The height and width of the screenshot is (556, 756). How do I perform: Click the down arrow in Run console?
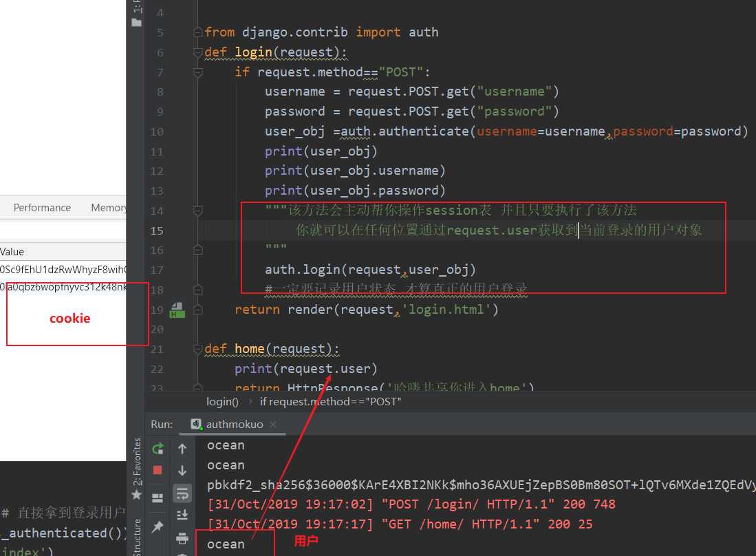(x=182, y=470)
